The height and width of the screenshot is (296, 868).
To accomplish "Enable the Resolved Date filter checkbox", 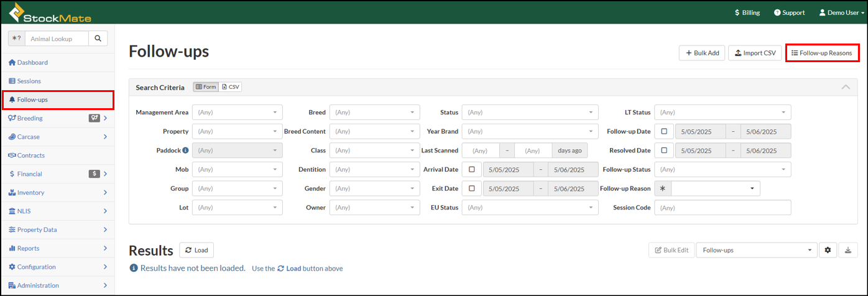I will [664, 150].
